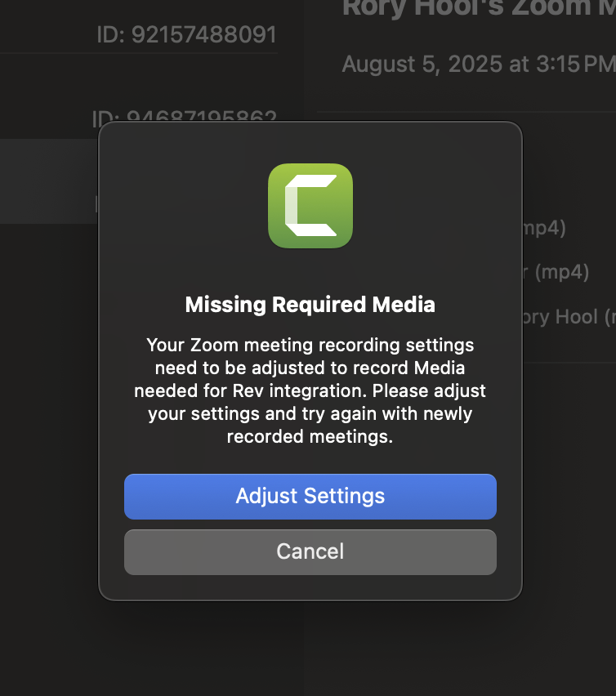Select meeting with ID 92157488091
The height and width of the screenshot is (696, 616).
click(186, 35)
